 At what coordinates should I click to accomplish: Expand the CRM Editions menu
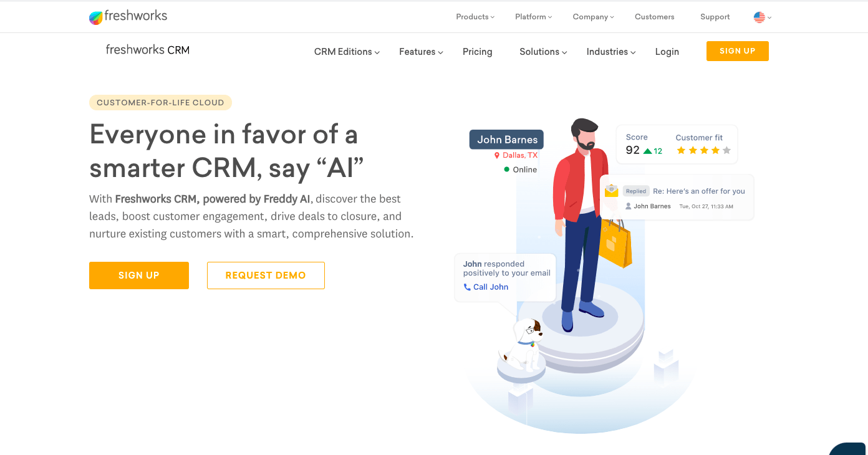click(x=347, y=52)
